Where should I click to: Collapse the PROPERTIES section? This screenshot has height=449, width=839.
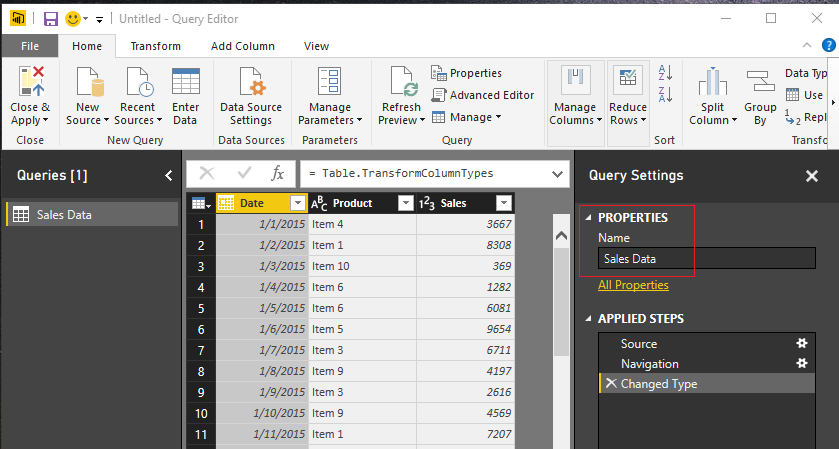(589, 218)
